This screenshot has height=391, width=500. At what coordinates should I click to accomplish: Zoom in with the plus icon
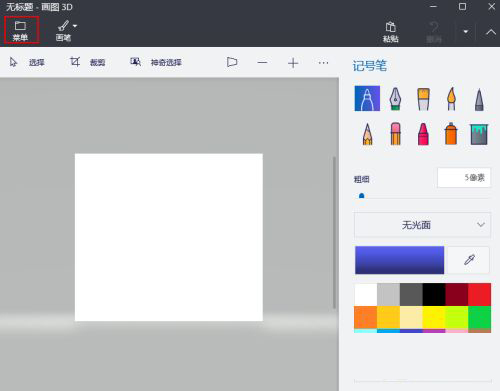pos(293,63)
